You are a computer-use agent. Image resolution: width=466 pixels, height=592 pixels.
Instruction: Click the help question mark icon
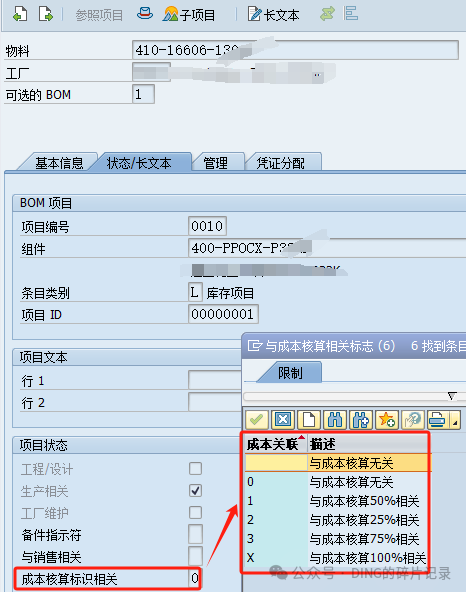point(413,420)
